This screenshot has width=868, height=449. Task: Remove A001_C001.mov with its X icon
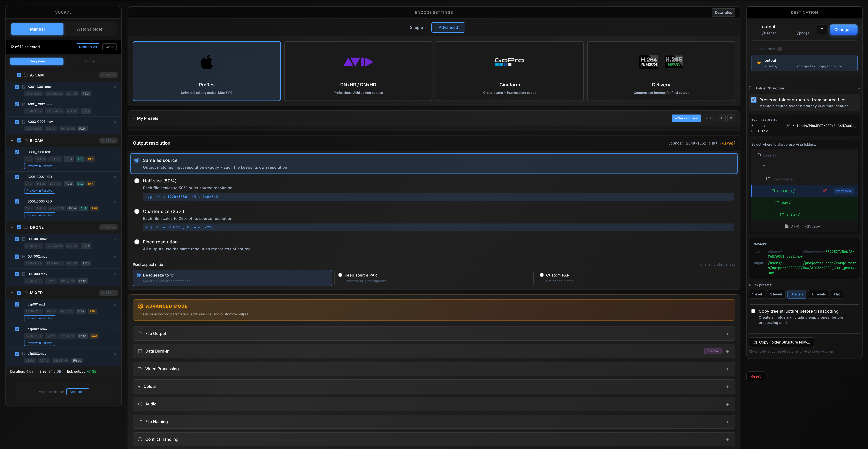click(x=115, y=87)
